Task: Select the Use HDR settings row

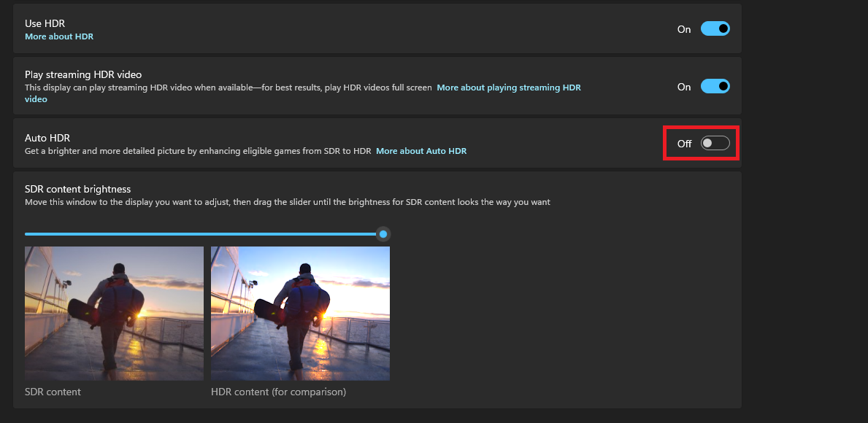Action: click(x=365, y=28)
